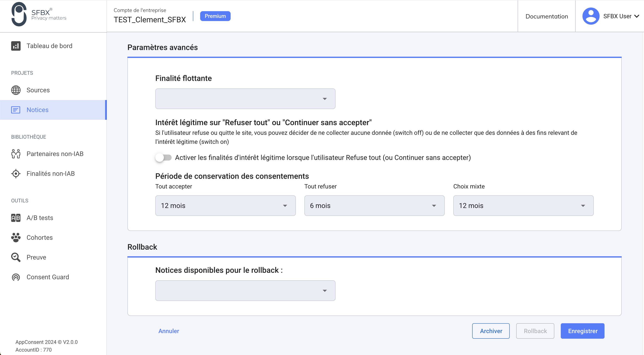Enable legitimate interest on Refuse tout switch
644x355 pixels.
[163, 158]
